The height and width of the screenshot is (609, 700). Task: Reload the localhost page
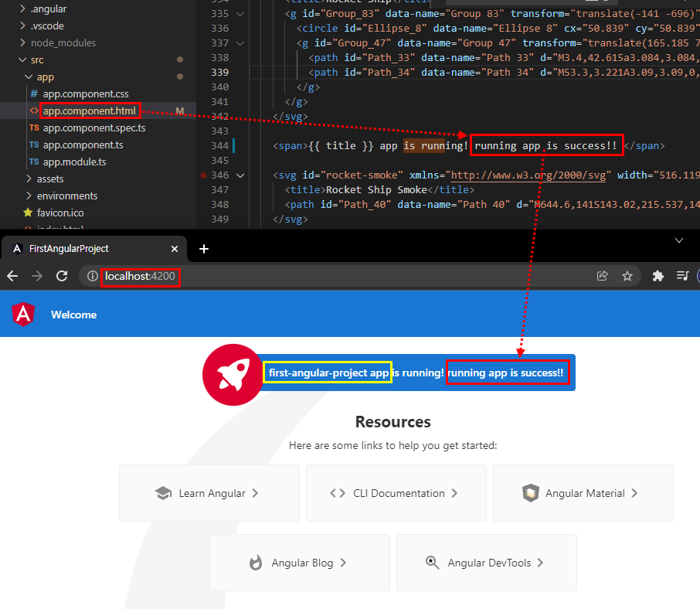tap(62, 276)
